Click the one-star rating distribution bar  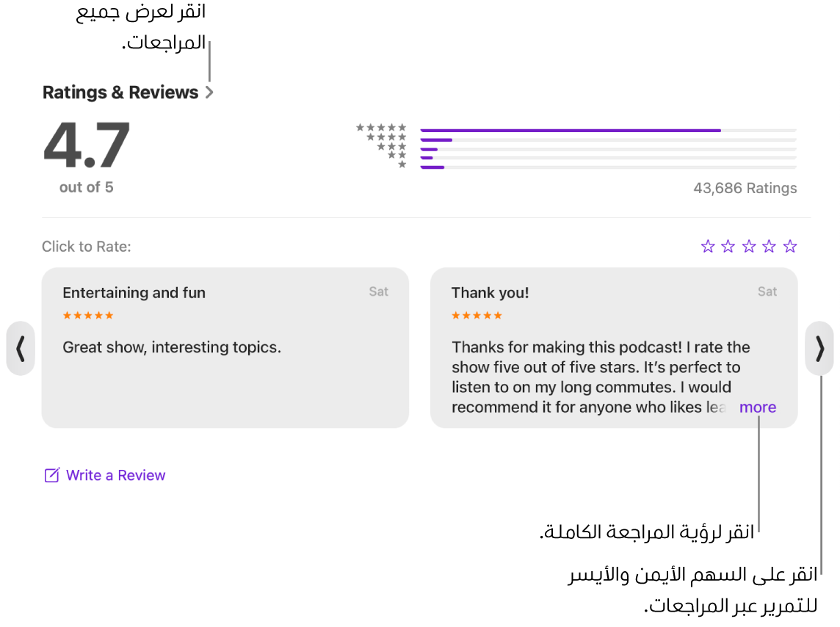coord(608,167)
